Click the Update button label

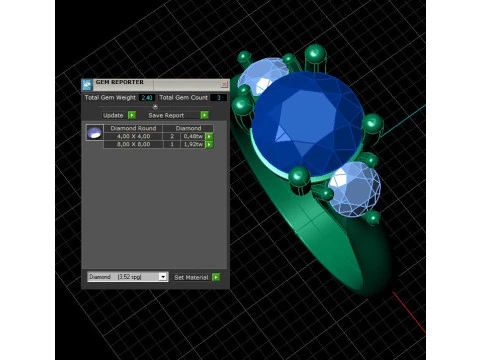point(113,115)
